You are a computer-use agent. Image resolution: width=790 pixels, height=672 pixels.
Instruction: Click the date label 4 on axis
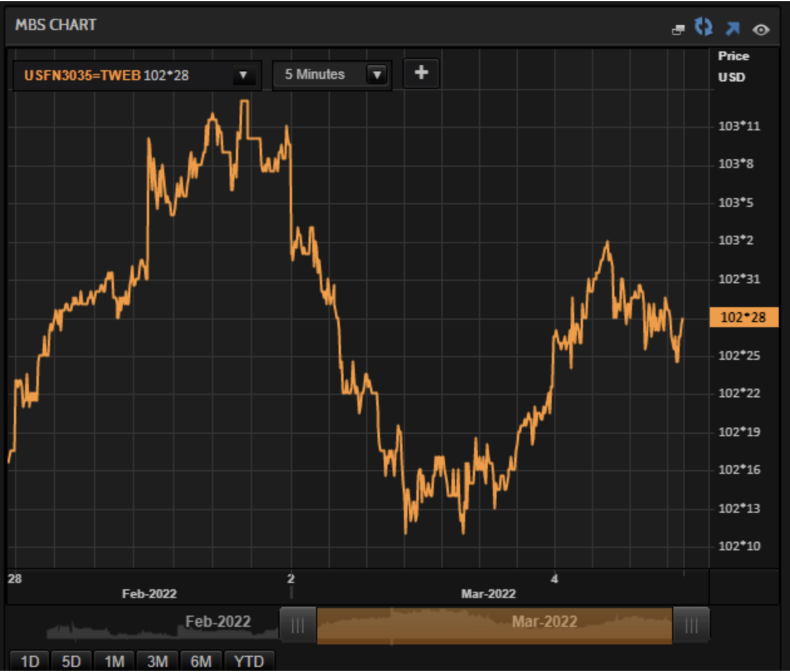coord(554,579)
